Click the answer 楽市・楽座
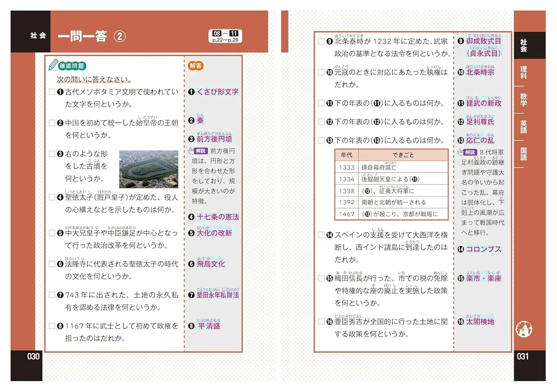Screen dimensions: 557x392 (483, 278)
